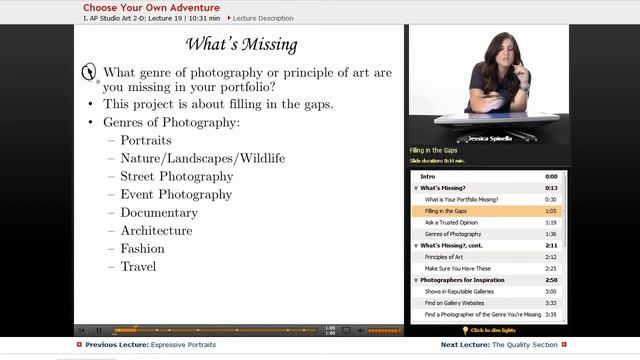This screenshot has height=360, width=640.
Task: Click red arrow icon beside Previous Lecture
Action: pyautogui.click(x=79, y=344)
